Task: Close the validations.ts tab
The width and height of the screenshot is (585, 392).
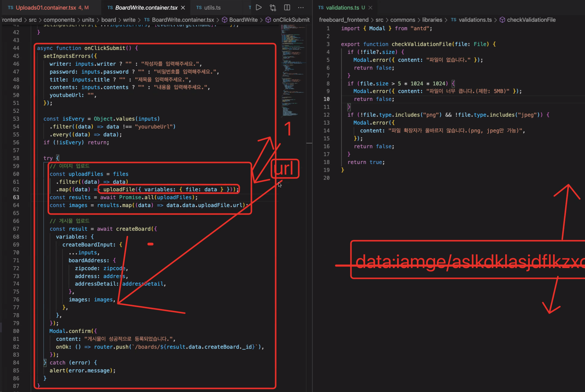Action: tap(370, 8)
